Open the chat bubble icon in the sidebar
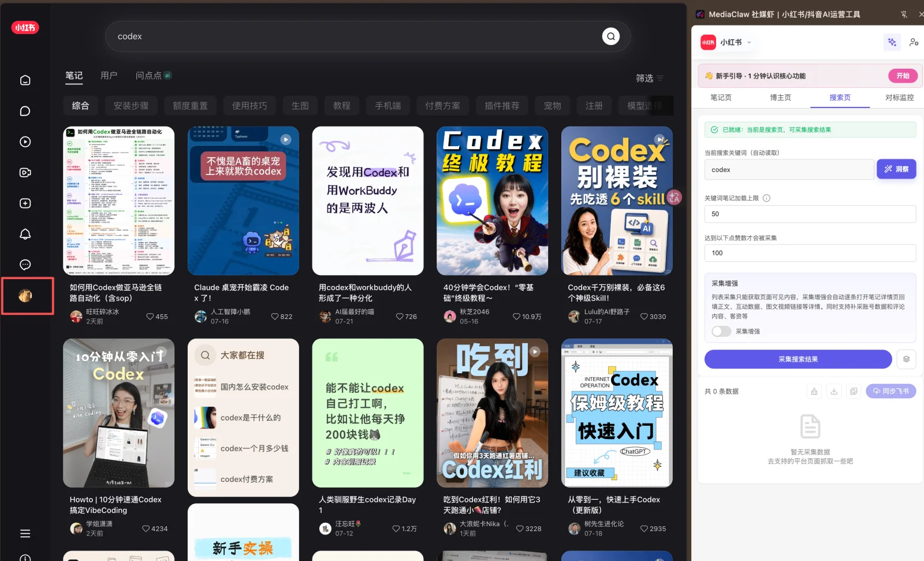The image size is (924, 561). (25, 111)
